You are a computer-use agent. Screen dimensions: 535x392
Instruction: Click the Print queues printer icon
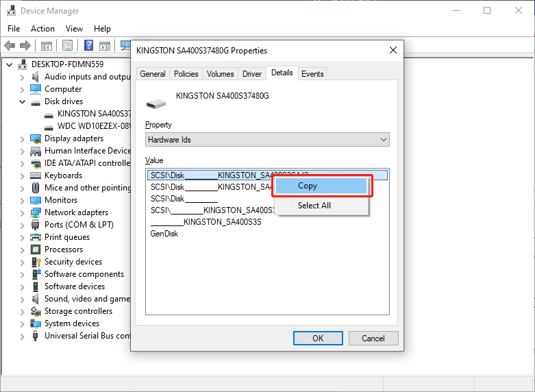click(36, 237)
